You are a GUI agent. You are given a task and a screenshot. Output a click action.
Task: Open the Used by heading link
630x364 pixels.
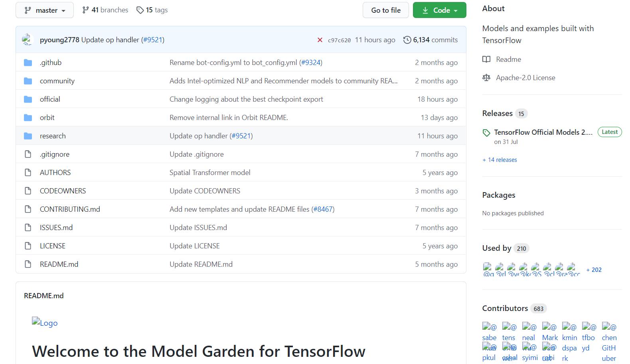pyautogui.click(x=497, y=248)
